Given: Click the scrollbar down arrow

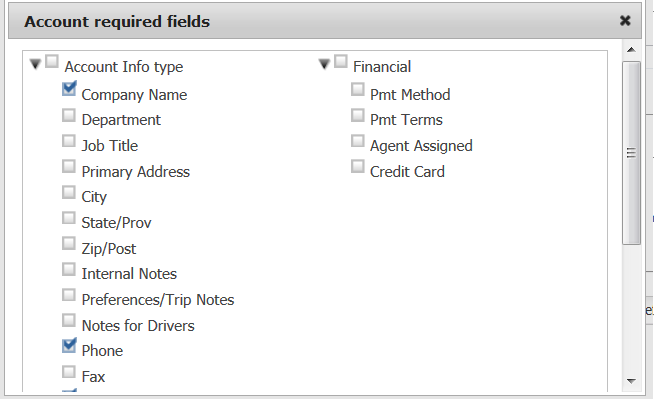Looking at the screenshot, I should pyautogui.click(x=631, y=381).
